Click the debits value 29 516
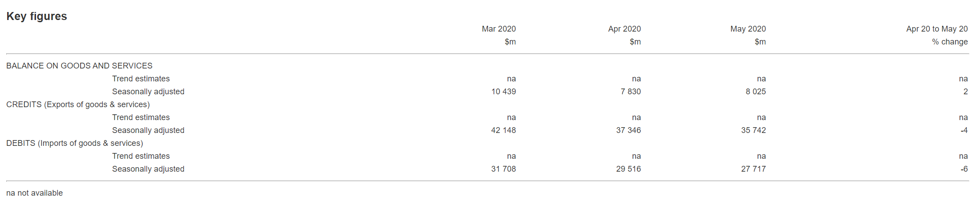This screenshot has width=980, height=205. point(628,169)
